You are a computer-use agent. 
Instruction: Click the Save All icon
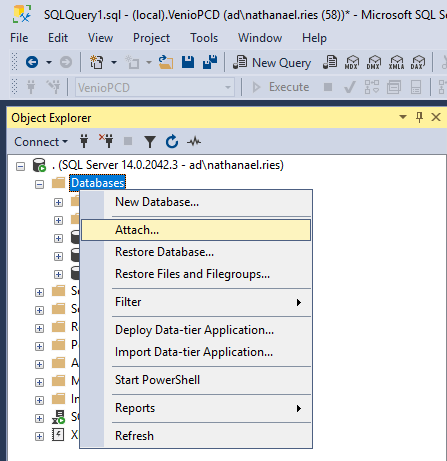tap(210, 62)
